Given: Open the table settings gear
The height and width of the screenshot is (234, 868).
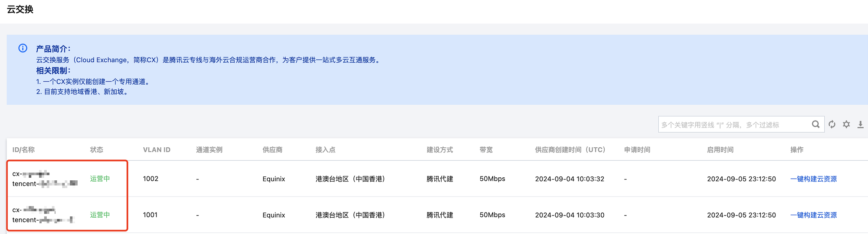Looking at the screenshot, I should [x=846, y=125].
